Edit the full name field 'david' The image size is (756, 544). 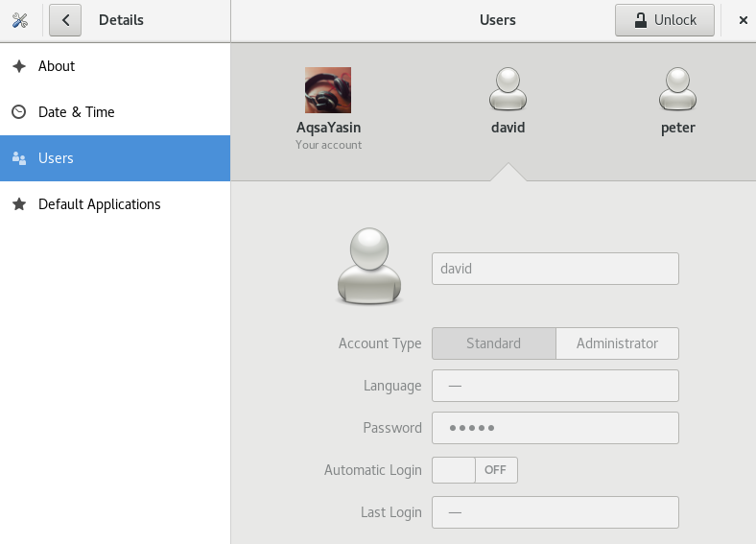click(555, 269)
